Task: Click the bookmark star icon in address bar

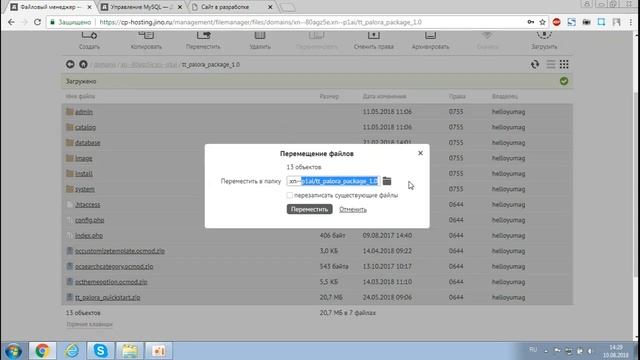Action: (542, 22)
